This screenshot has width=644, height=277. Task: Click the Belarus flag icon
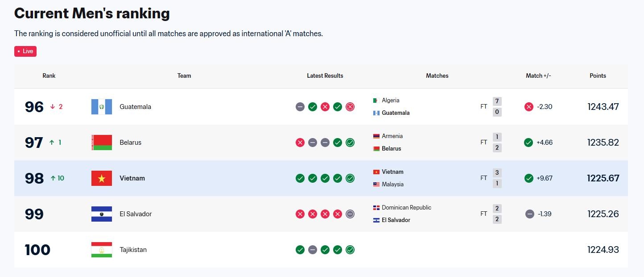[102, 143]
